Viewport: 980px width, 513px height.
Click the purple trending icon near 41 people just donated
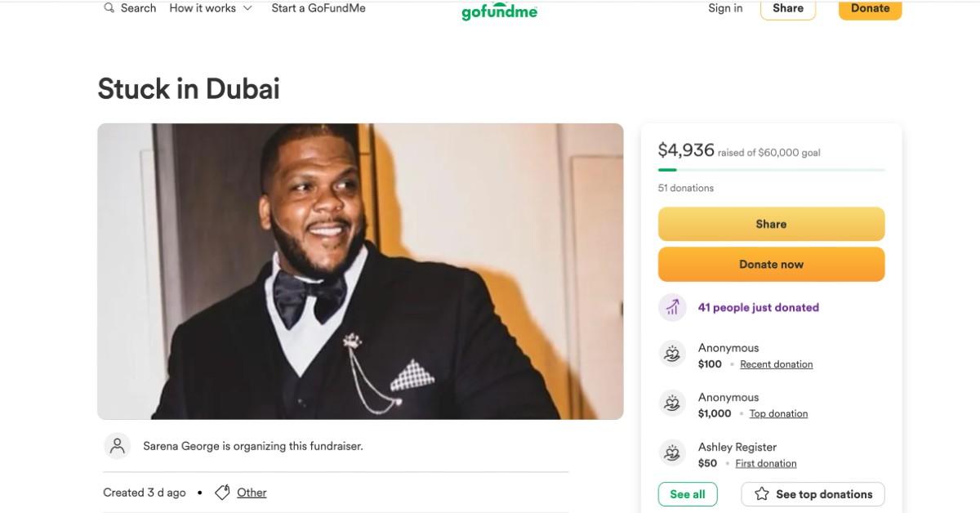pos(671,307)
